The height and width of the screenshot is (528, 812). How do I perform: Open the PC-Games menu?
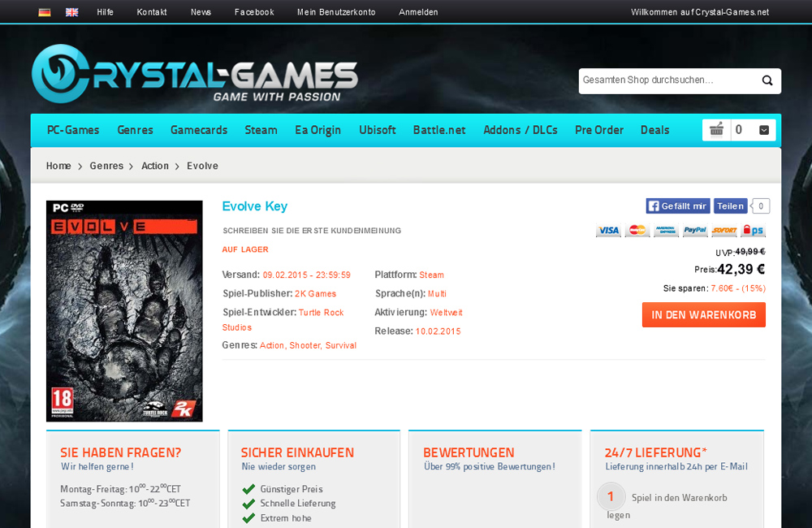point(73,130)
